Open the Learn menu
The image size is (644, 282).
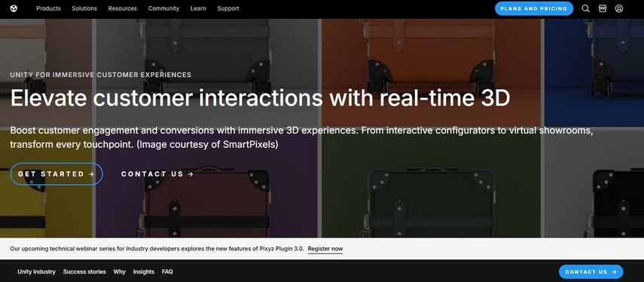(198, 8)
